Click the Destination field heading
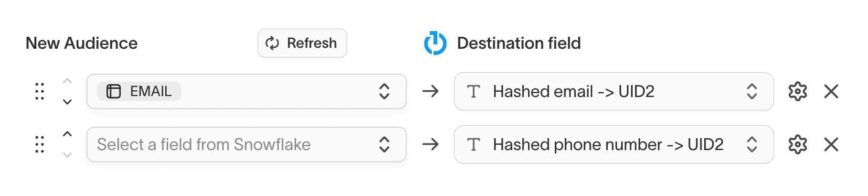This screenshot has width=868, height=196. tap(519, 43)
